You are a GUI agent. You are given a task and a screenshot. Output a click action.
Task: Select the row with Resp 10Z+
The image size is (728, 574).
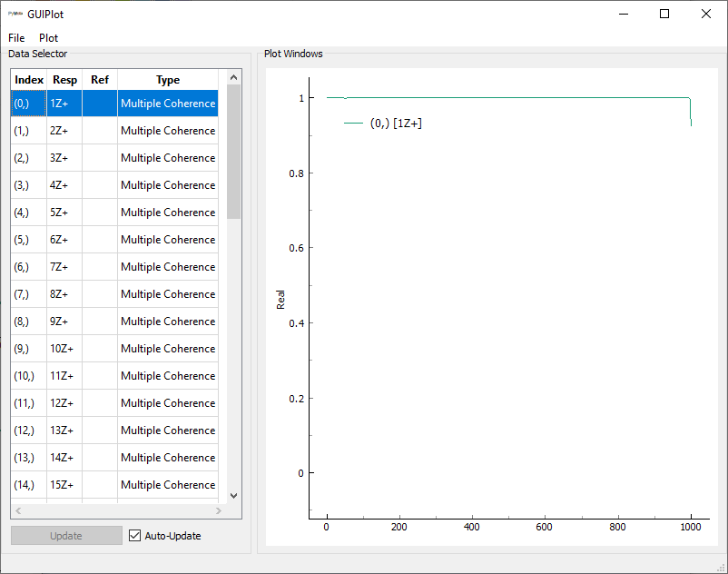point(64,348)
